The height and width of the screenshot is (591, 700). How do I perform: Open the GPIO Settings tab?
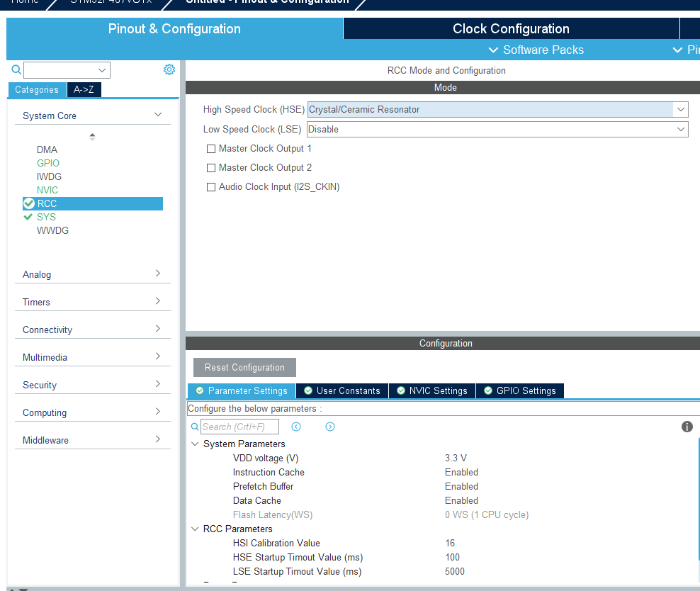click(520, 391)
